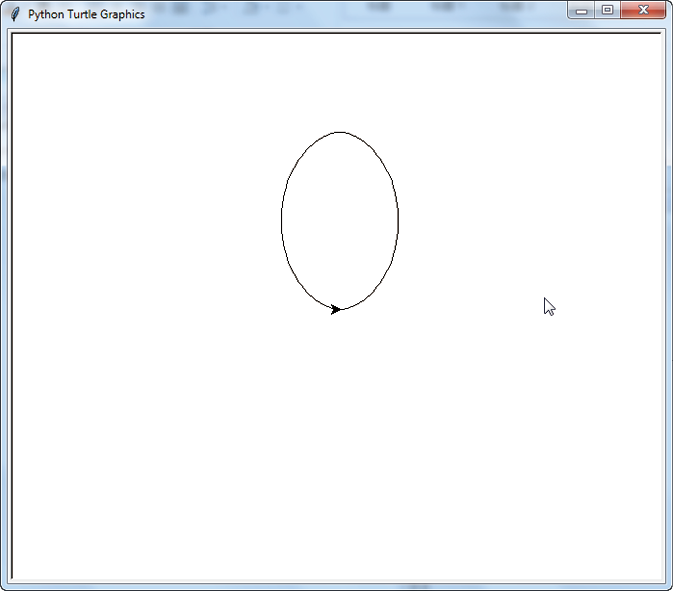Click the 'Python Turtle Graphics' title text
The height and width of the screenshot is (591, 673).
pyautogui.click(x=86, y=14)
